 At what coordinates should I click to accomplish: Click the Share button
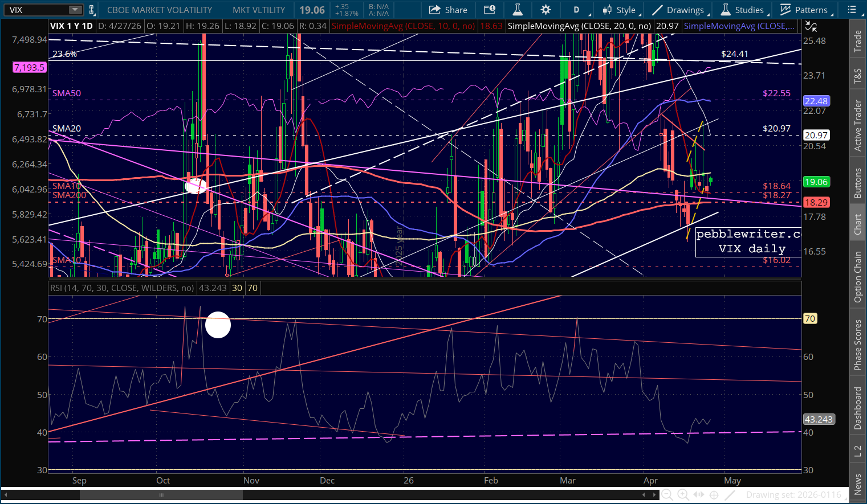(448, 10)
